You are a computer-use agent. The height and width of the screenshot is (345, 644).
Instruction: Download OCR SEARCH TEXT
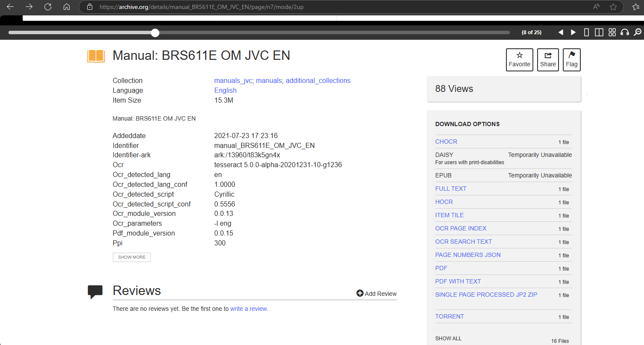[x=464, y=242]
